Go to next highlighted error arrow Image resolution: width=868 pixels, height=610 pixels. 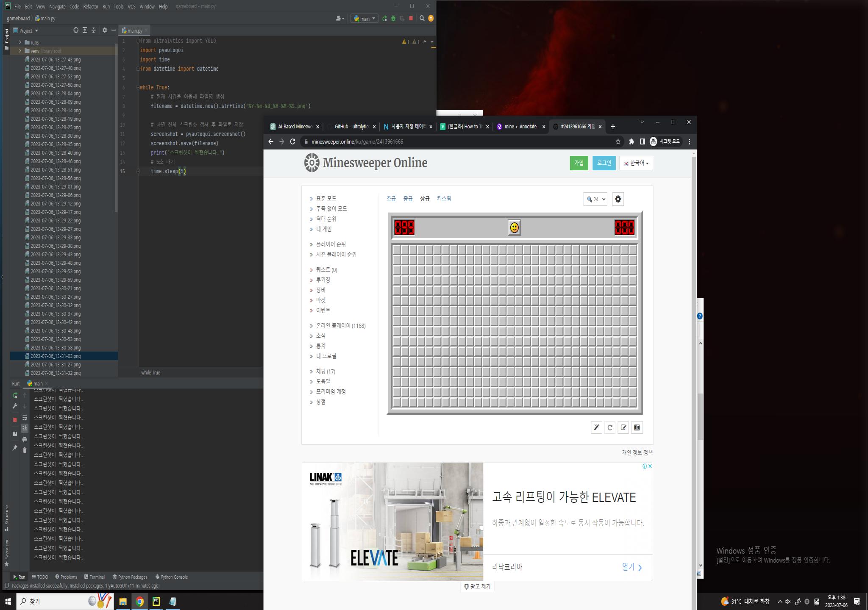pyautogui.click(x=432, y=42)
